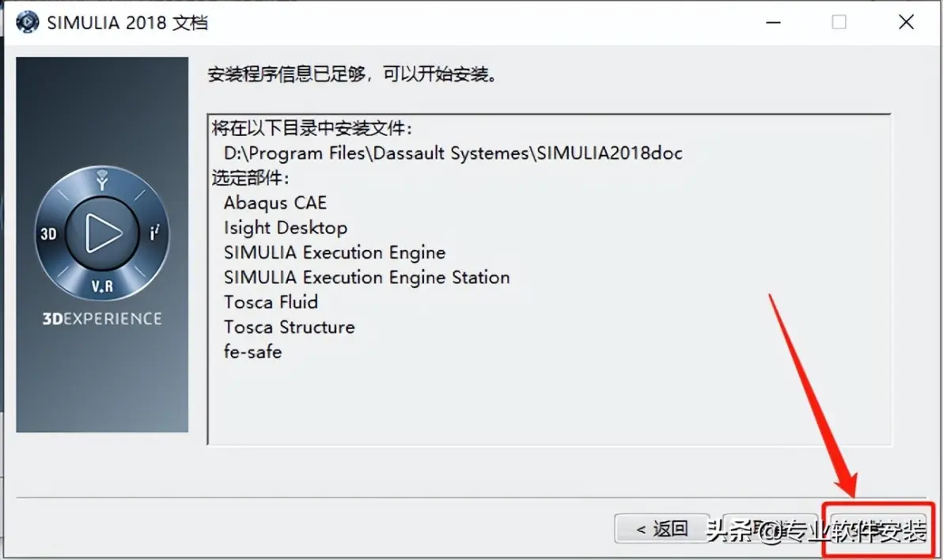This screenshot has height=560, width=943.
Task: Minimize the SIMULIA 2018 installer window
Action: point(774,22)
